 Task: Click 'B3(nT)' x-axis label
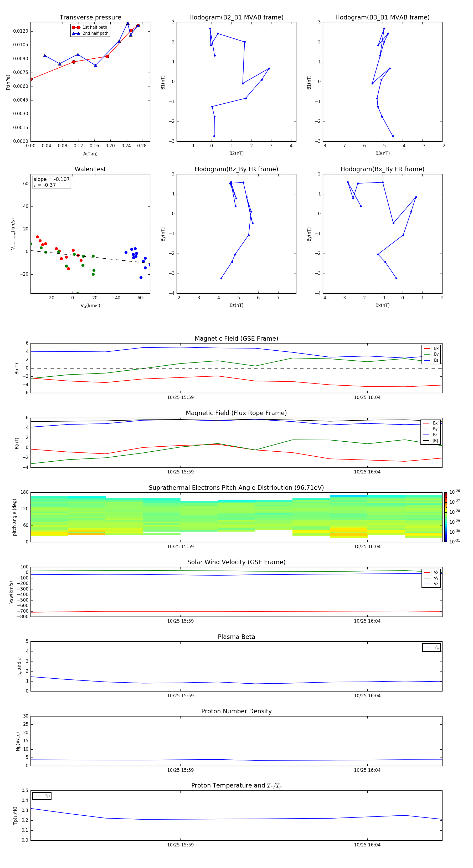382,153
